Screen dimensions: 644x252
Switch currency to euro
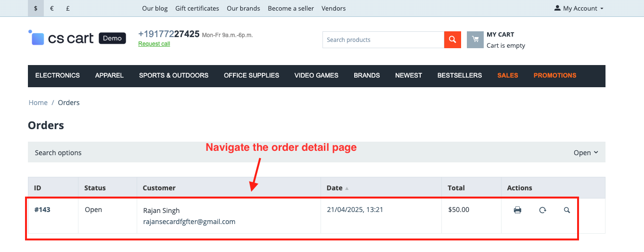(x=52, y=8)
